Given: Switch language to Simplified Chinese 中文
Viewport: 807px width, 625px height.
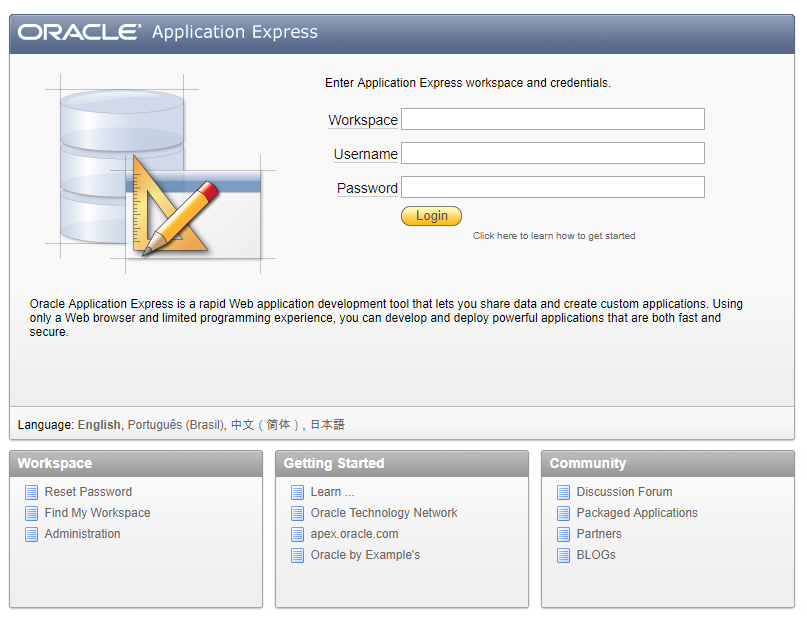Looking at the screenshot, I should click(x=265, y=425).
